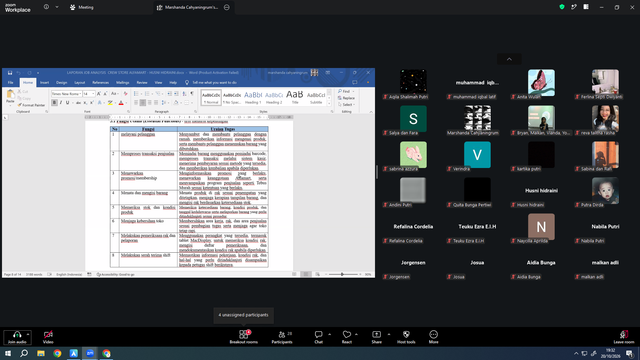Open File Explorer from taskbar
The height and width of the screenshot is (360, 640).
(41, 353)
